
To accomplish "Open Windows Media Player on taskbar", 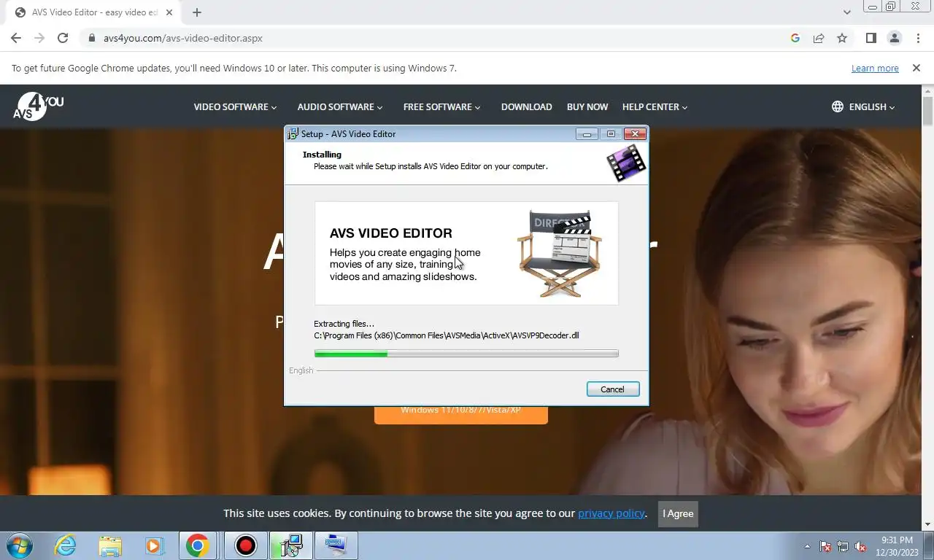I will pyautogui.click(x=154, y=545).
